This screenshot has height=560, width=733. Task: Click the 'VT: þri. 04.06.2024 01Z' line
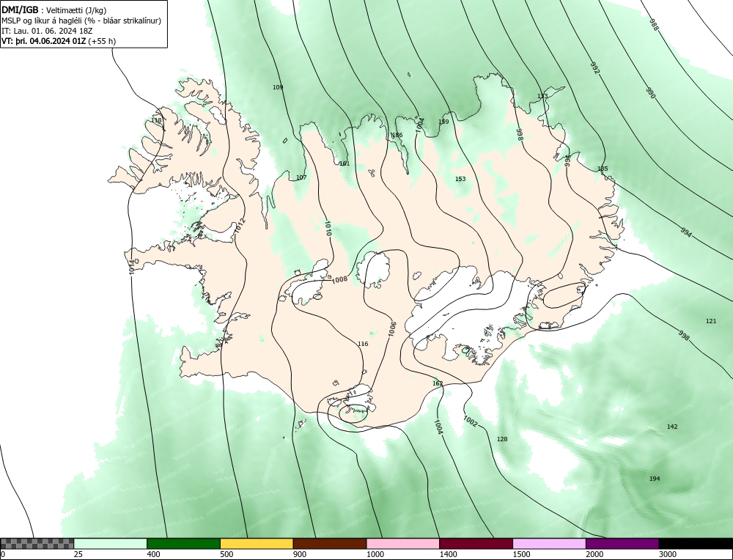tap(59, 40)
